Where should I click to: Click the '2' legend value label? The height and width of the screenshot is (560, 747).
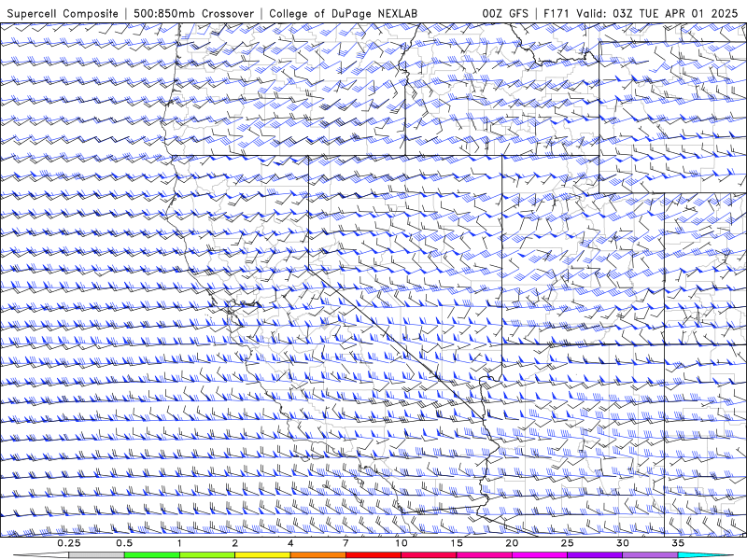pyautogui.click(x=235, y=543)
